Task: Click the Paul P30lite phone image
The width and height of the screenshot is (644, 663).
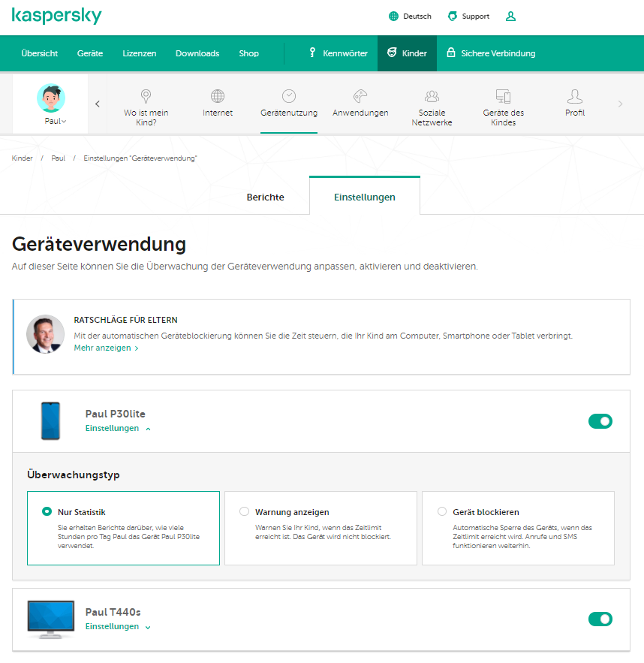Action: tap(50, 420)
